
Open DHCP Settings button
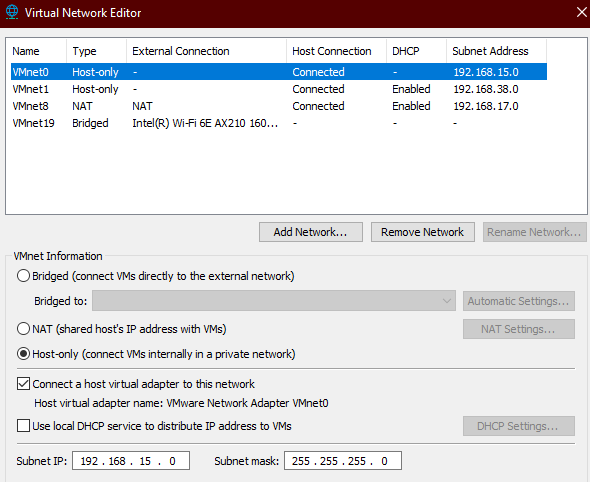[519, 426]
